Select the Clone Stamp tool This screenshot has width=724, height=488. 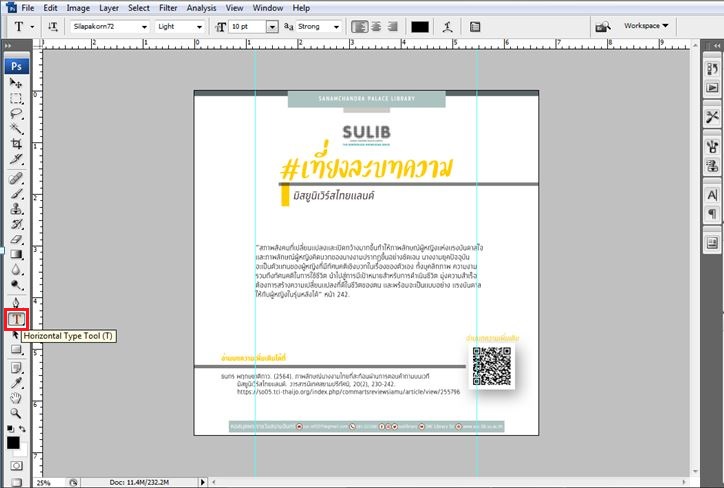16,209
